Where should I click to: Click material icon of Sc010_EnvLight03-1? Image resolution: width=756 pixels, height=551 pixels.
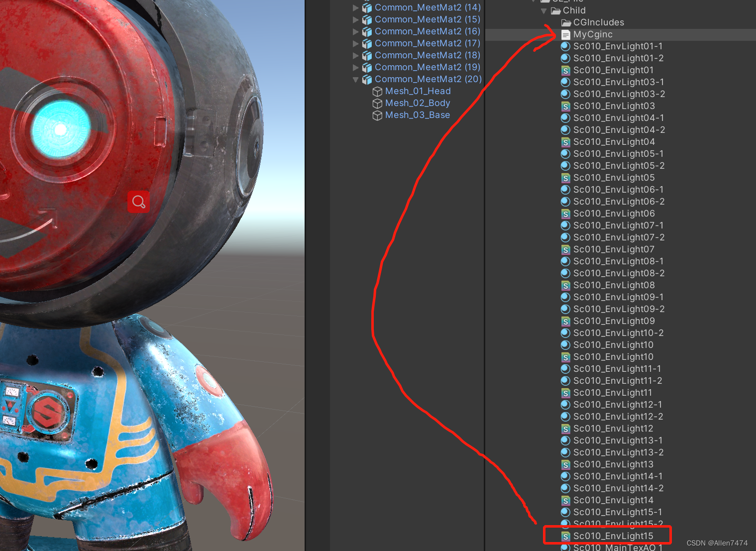coord(565,82)
